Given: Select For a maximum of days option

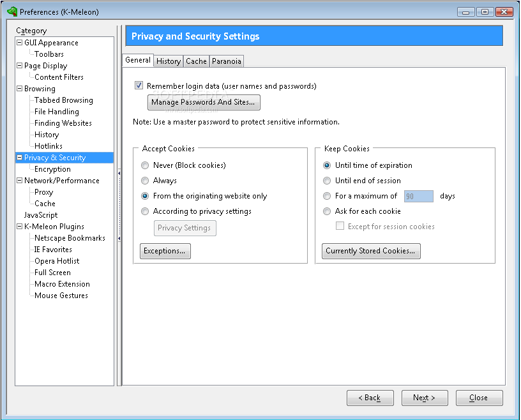Looking at the screenshot, I should click(x=327, y=196).
